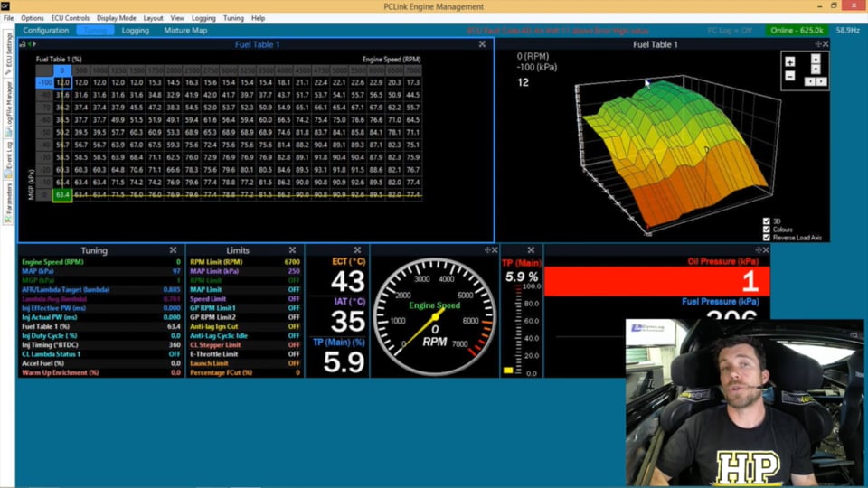
Task: Rotate the 3D surface upward
Action: [816, 58]
